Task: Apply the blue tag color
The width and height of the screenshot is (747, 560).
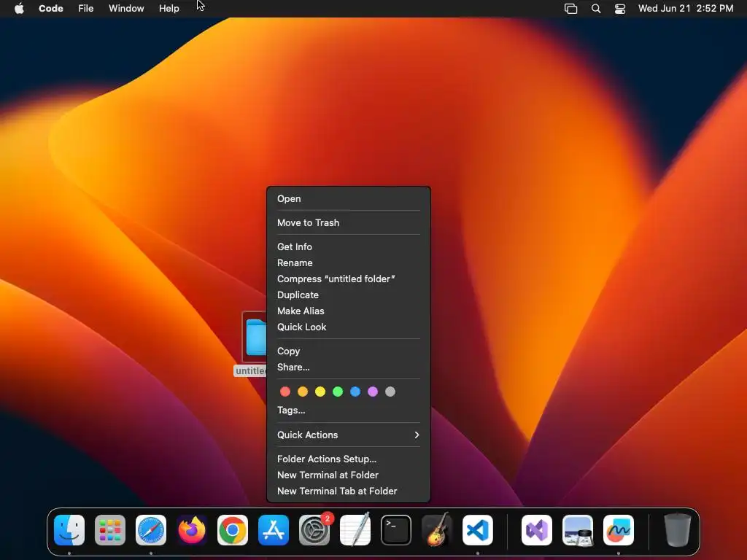Action: [x=355, y=392]
